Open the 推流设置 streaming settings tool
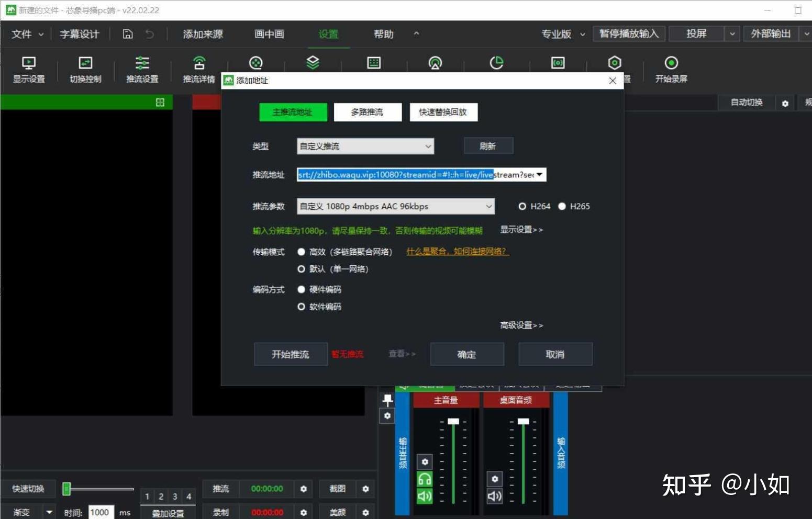 tap(141, 70)
